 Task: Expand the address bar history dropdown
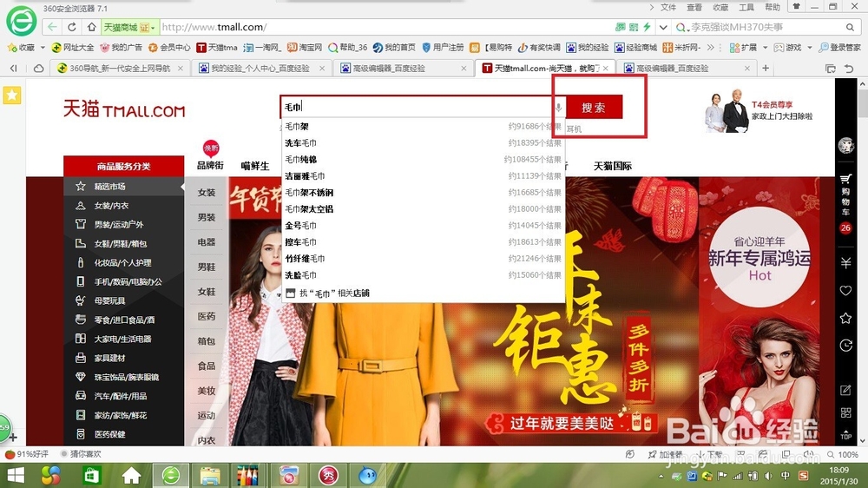pos(662,27)
